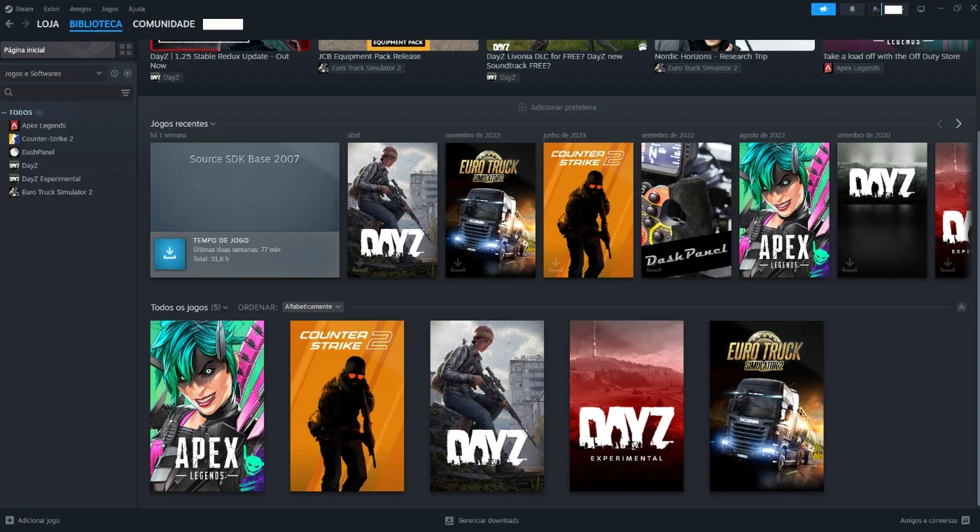
Task: Click the Counter-Strike 2 sidebar icon
Action: 14,139
